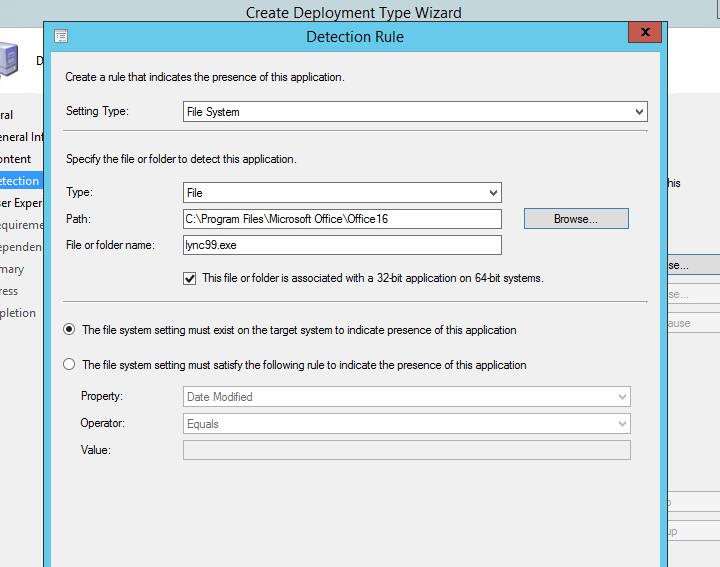Select the Detection step in wizard sidebar

pos(20,181)
